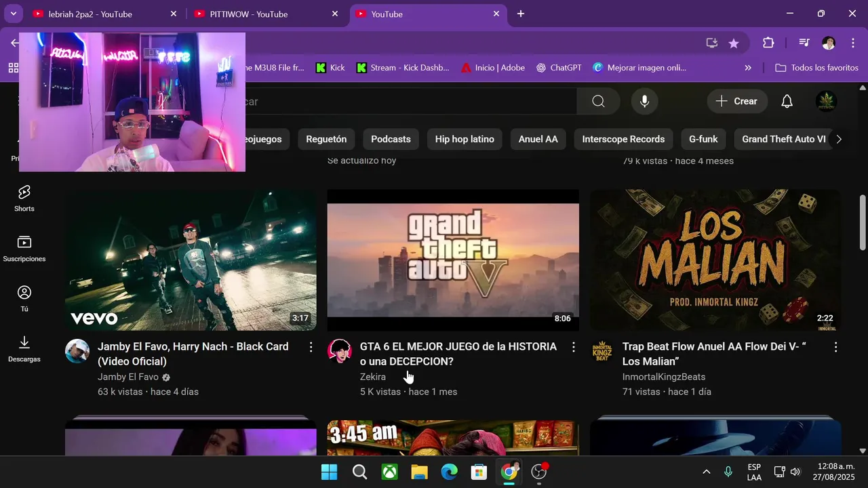Select the Hip hop latino chip

[x=465, y=139]
